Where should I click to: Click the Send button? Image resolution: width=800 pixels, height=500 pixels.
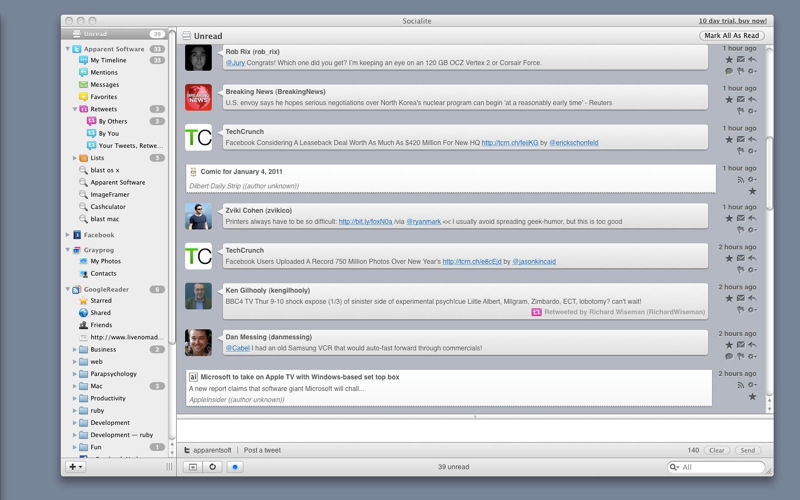(x=747, y=451)
